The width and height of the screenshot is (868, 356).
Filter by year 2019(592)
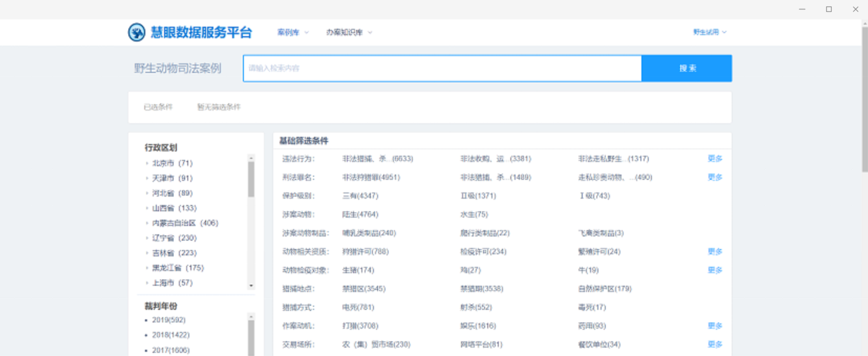click(168, 320)
